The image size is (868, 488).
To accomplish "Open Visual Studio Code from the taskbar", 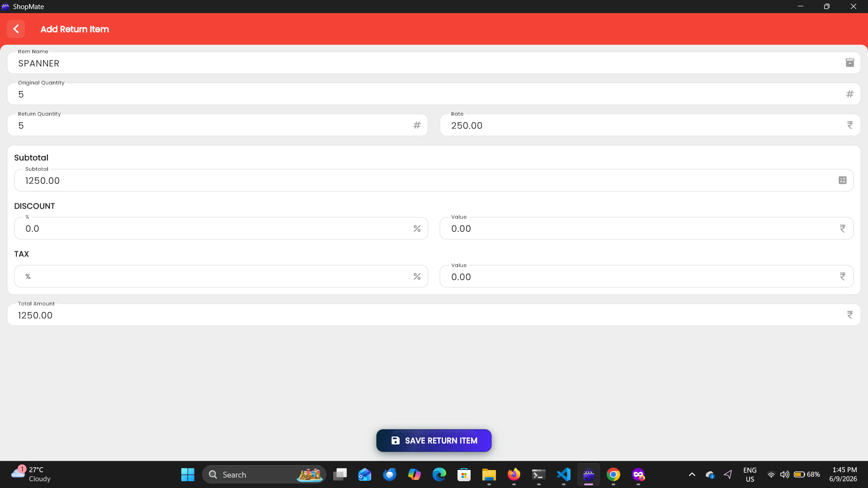I will tap(564, 474).
